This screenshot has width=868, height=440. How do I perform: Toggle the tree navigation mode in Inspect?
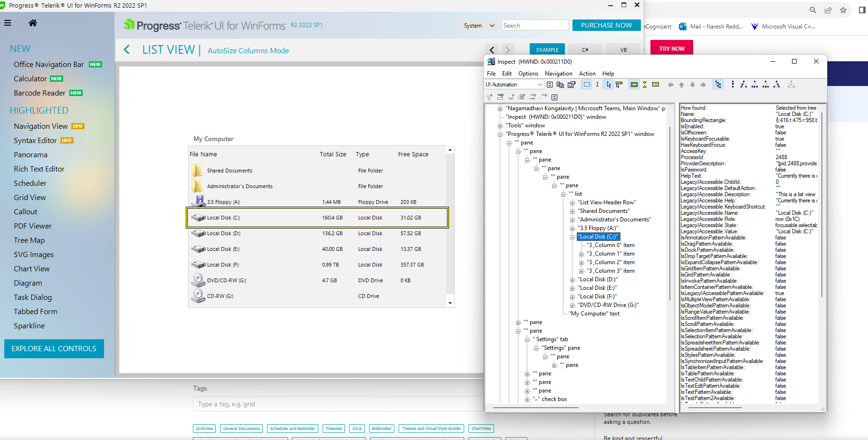click(719, 84)
